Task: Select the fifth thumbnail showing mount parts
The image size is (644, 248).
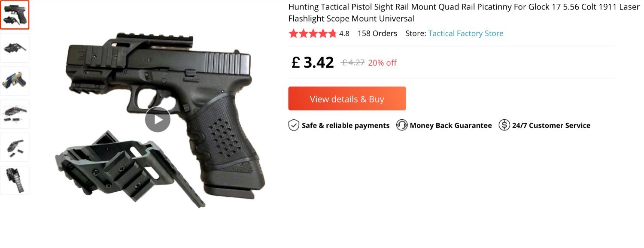Action: pos(15,147)
